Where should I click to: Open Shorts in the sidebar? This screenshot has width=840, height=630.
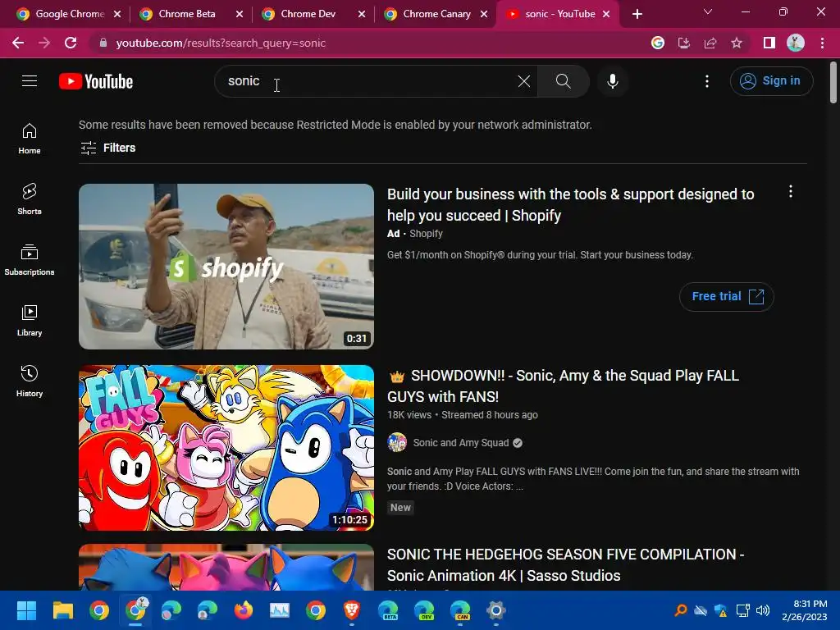[30, 199]
